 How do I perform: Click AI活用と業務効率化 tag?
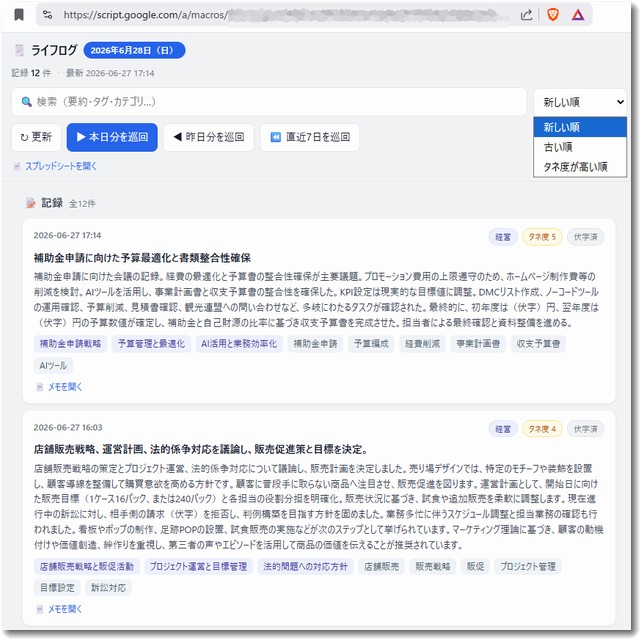click(x=239, y=344)
